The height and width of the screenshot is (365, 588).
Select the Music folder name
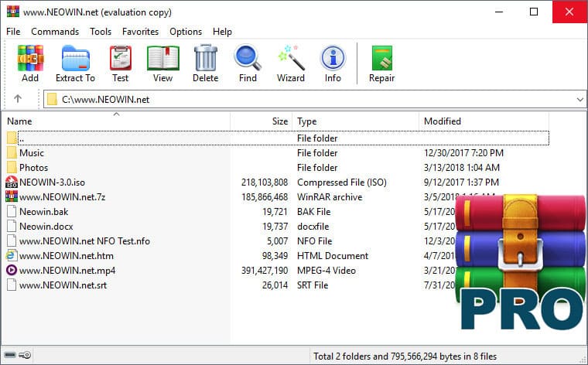pyautogui.click(x=32, y=153)
